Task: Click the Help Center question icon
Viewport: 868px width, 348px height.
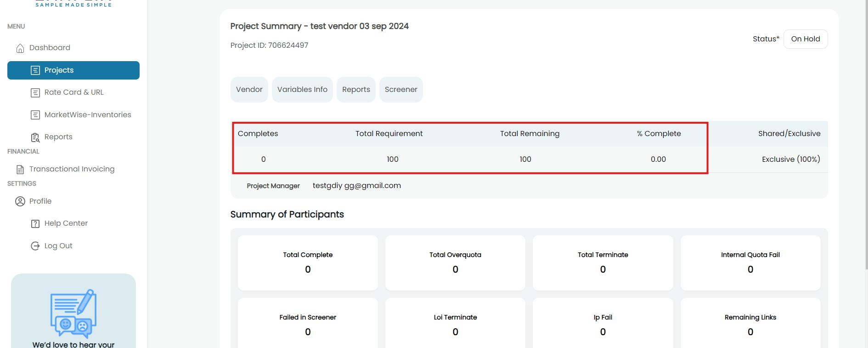Action: [35, 224]
